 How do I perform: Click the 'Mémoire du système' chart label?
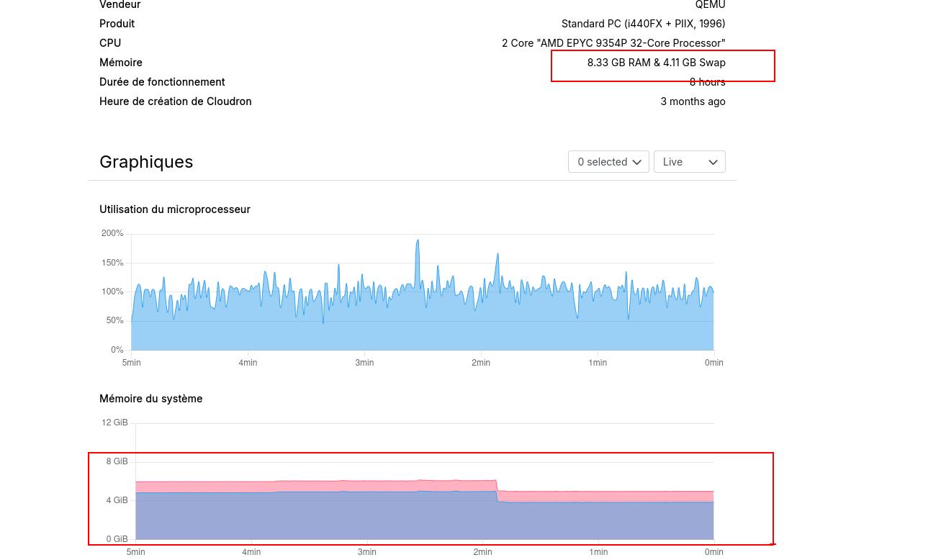pos(150,398)
